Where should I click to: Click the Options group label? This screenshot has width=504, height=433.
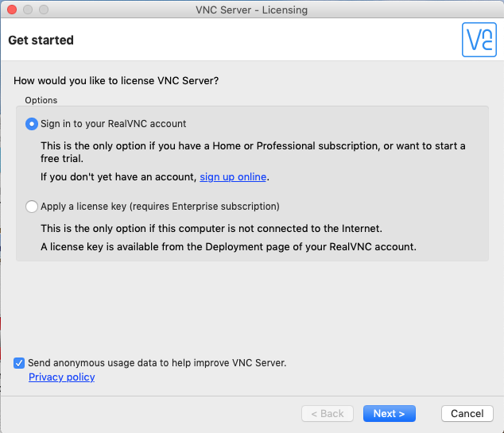[41, 100]
